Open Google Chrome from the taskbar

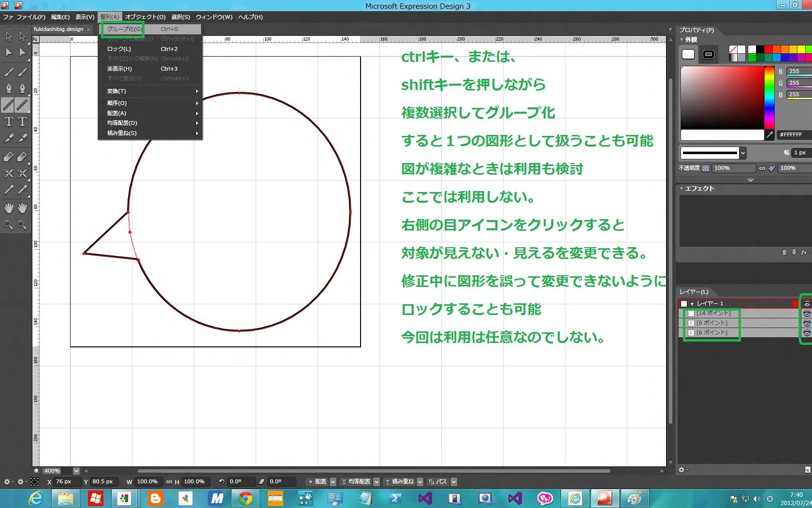(x=245, y=498)
